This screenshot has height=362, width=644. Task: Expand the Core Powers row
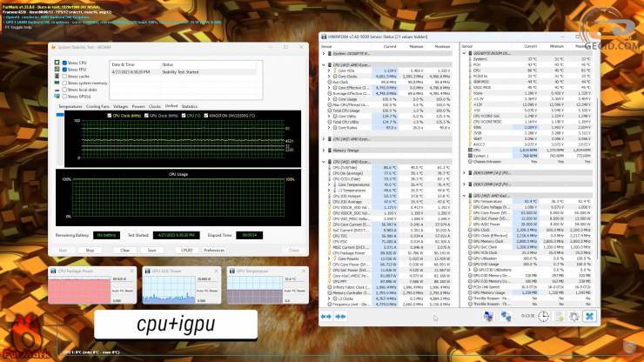[329, 258]
